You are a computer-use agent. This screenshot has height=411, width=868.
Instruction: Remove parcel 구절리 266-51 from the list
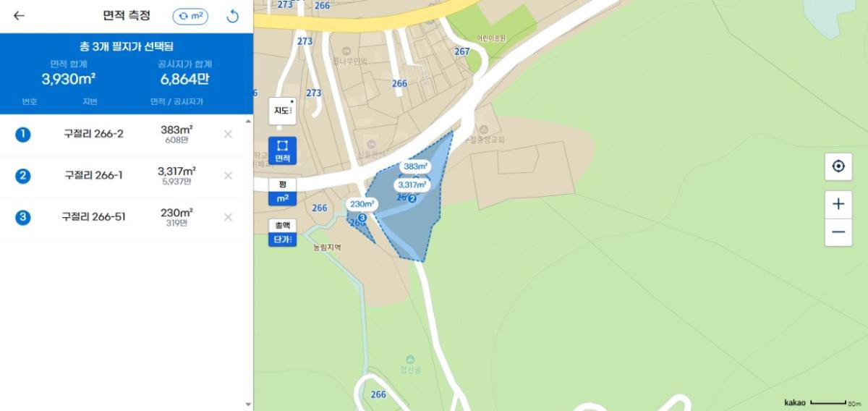pyautogui.click(x=228, y=217)
